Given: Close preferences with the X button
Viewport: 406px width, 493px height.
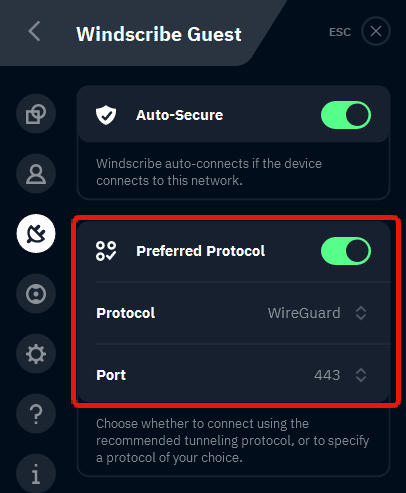Looking at the screenshot, I should (376, 31).
